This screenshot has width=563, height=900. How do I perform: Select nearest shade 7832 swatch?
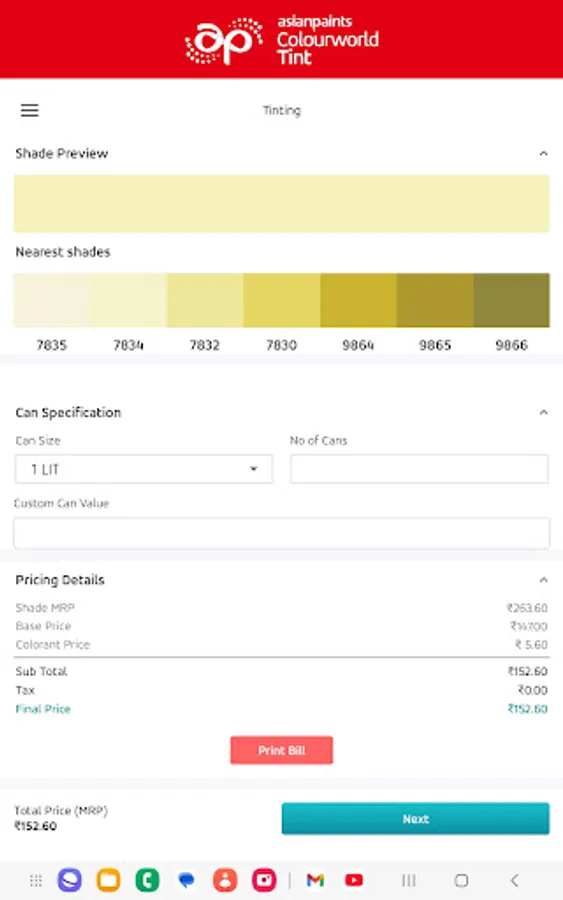coord(205,300)
